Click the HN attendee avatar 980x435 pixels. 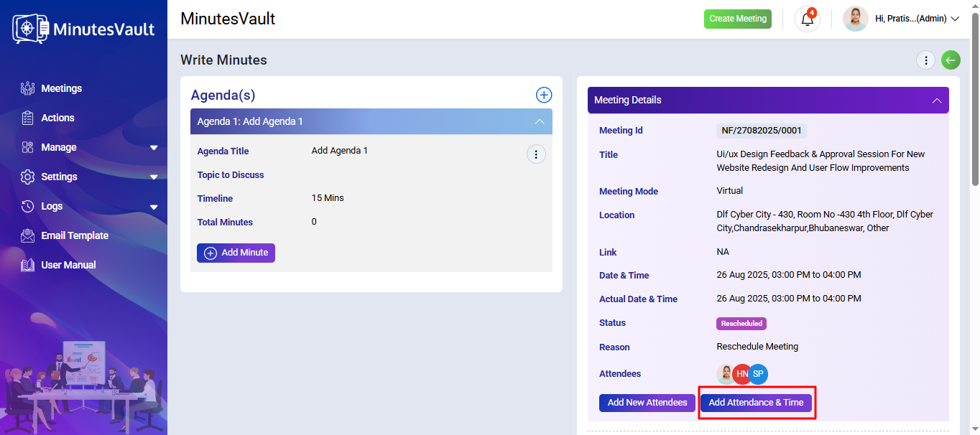click(742, 374)
